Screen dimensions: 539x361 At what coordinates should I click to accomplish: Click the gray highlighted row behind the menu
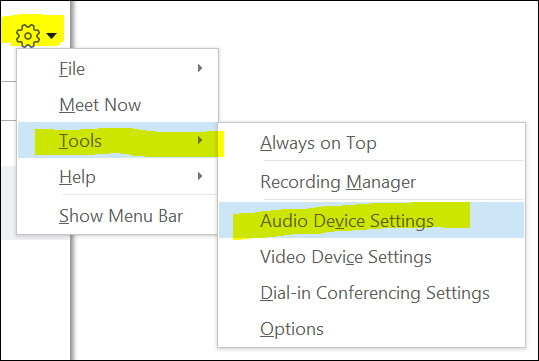click(x=9, y=203)
